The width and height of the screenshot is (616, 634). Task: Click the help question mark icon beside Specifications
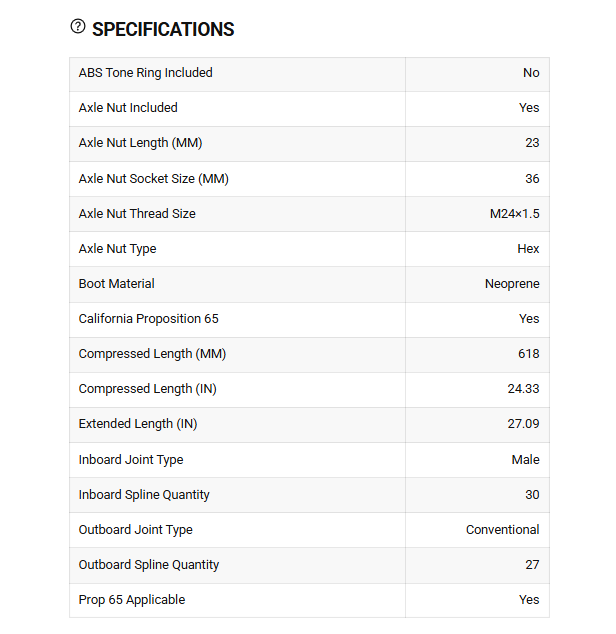[x=78, y=27]
